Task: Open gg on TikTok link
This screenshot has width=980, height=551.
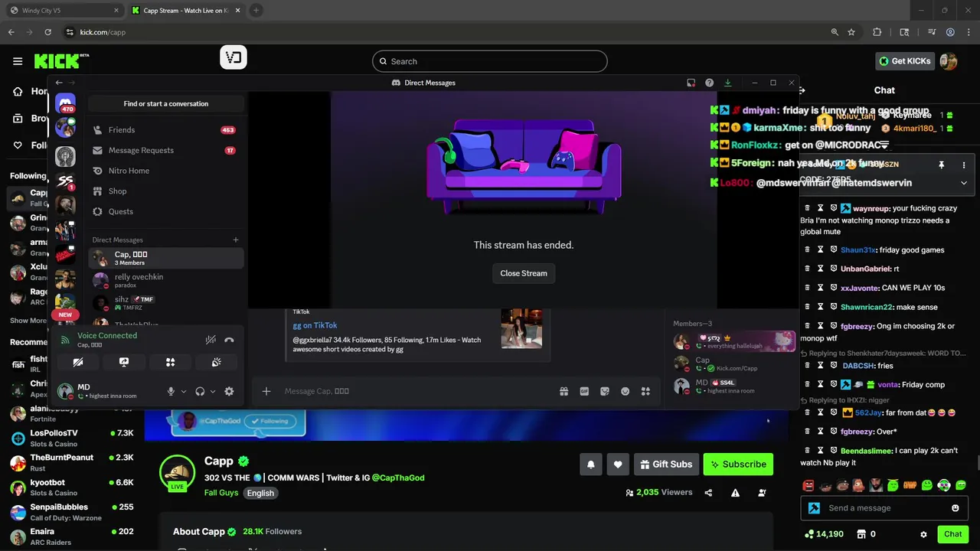Action: [x=315, y=325]
